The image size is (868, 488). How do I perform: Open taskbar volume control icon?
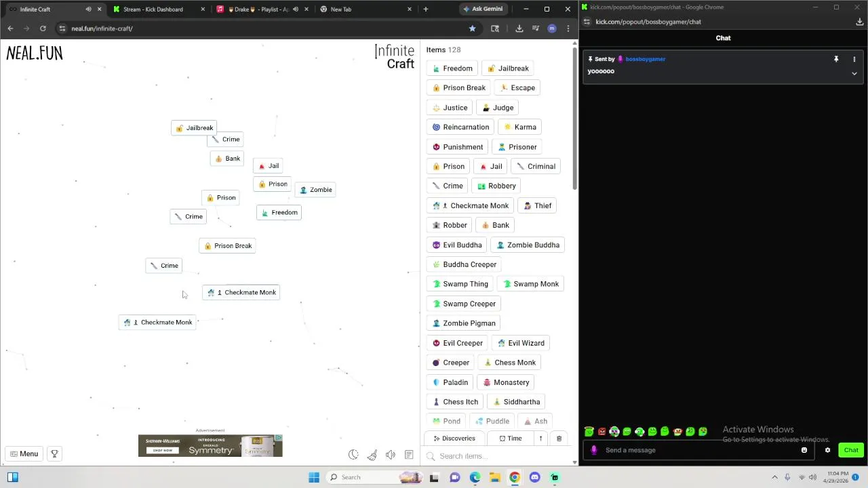click(812, 478)
